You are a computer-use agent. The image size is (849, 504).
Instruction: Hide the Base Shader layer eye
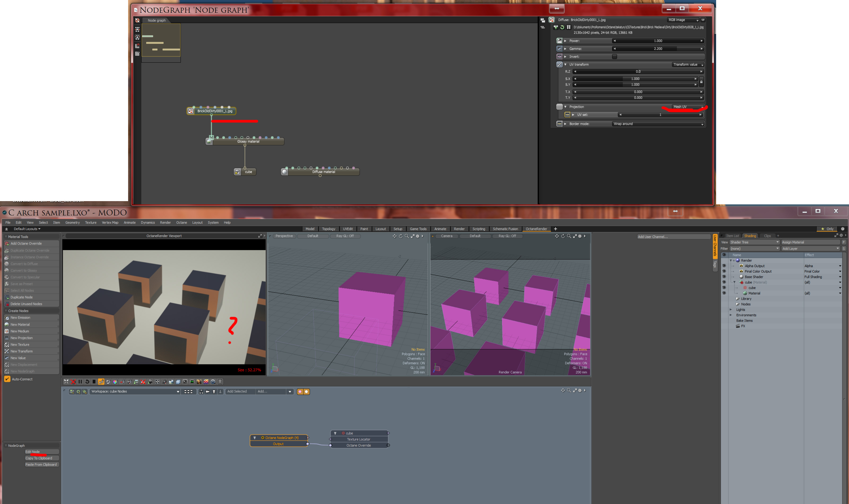point(724,277)
